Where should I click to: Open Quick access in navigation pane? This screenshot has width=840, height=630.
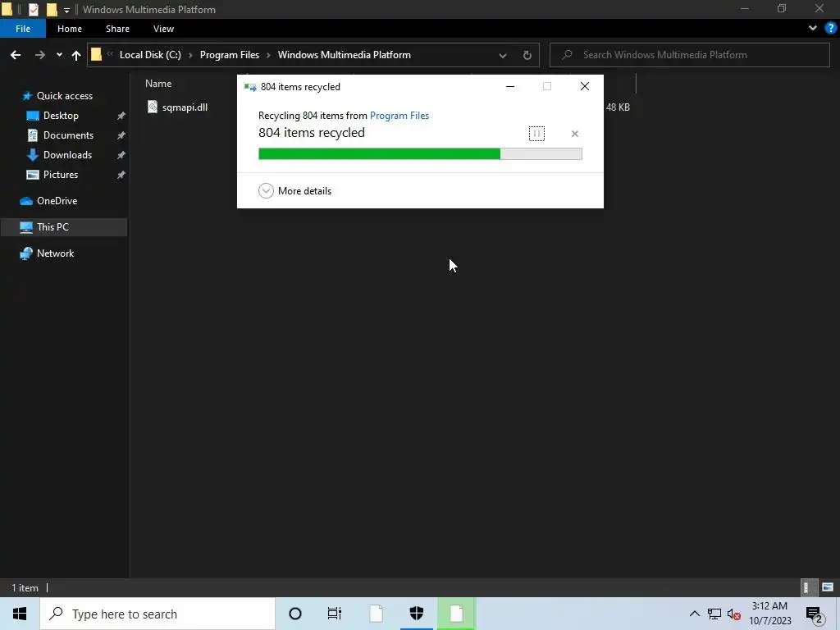click(64, 96)
